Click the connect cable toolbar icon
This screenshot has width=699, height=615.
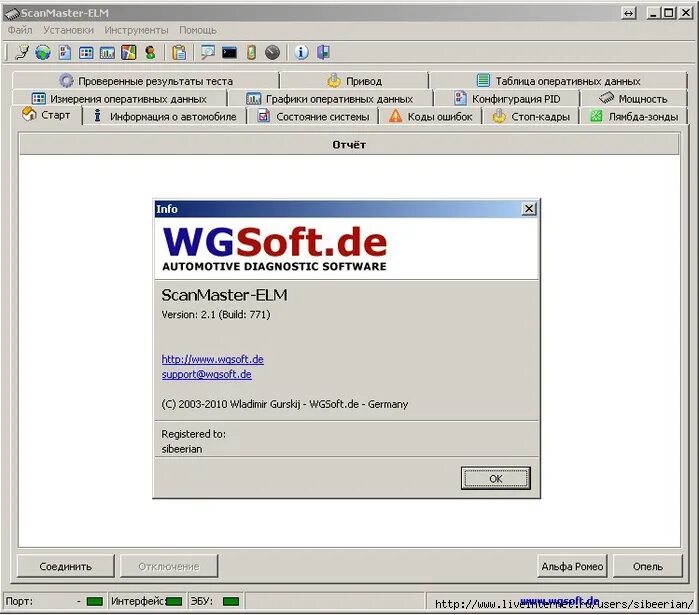21,53
